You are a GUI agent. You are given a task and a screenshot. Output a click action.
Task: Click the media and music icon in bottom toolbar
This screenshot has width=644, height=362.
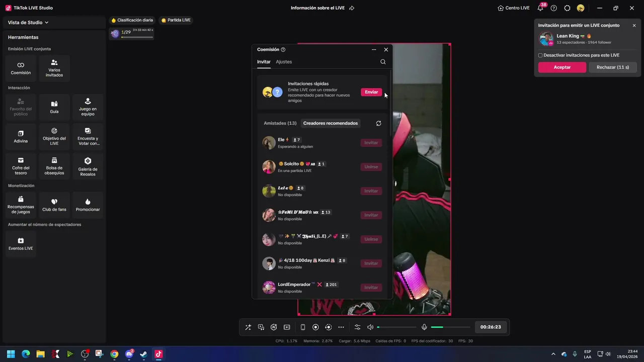(x=261, y=327)
